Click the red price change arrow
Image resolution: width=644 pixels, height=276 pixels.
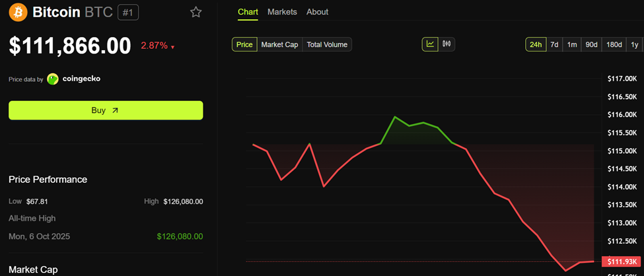click(x=173, y=48)
